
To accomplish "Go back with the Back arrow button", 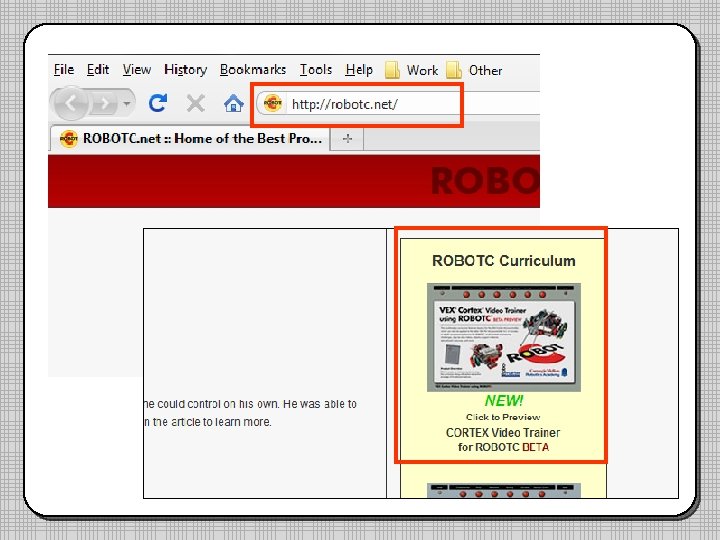I will [x=71, y=103].
